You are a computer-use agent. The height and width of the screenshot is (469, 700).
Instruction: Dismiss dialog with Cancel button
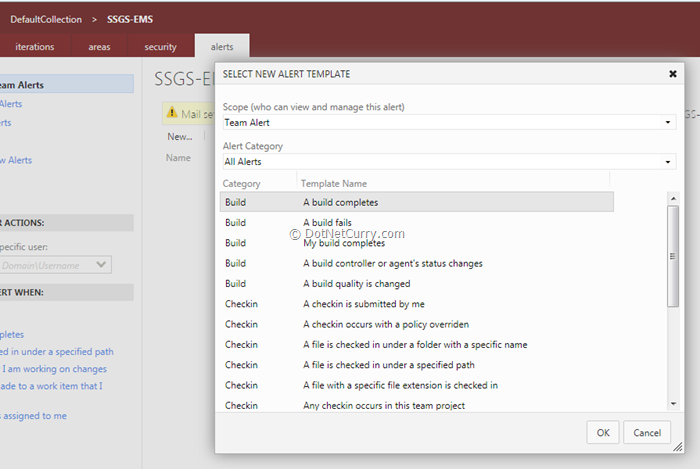(x=647, y=432)
